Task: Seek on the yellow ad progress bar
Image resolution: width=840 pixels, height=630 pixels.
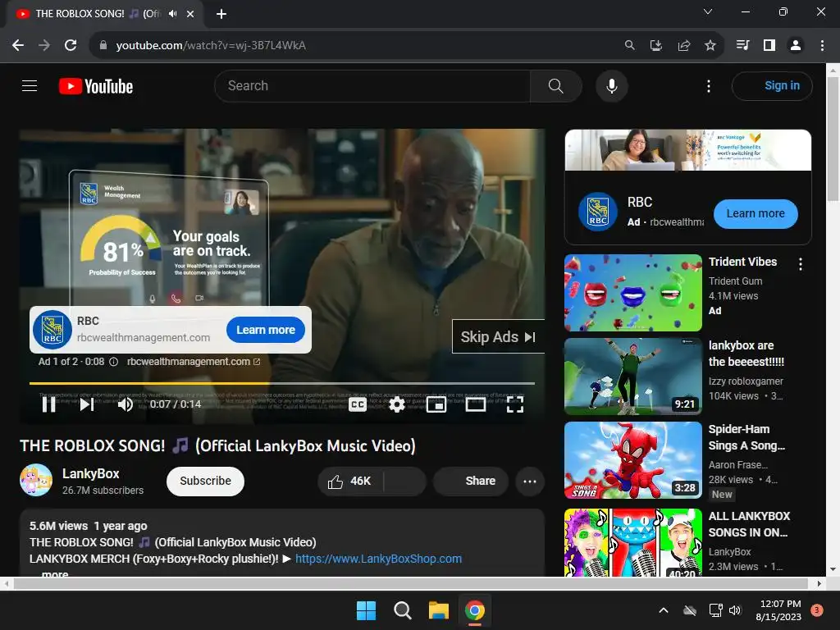Action: (282, 383)
